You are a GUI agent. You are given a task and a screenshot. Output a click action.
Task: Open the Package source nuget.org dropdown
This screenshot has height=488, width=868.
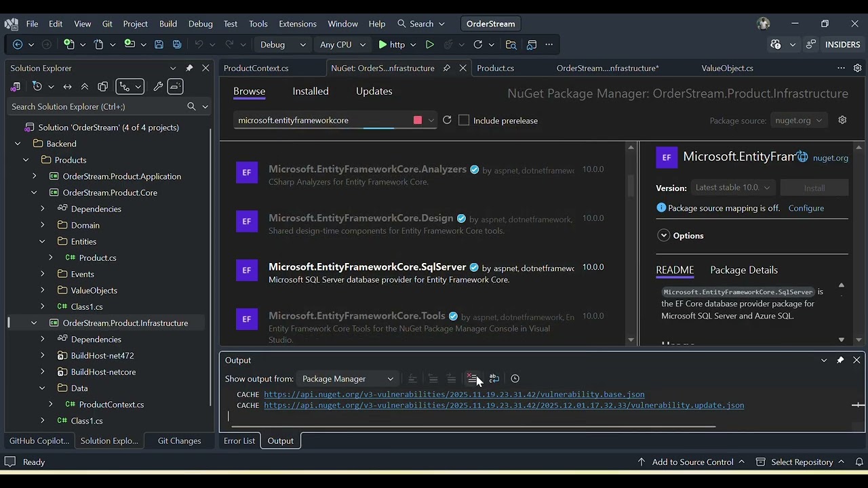[799, 120]
